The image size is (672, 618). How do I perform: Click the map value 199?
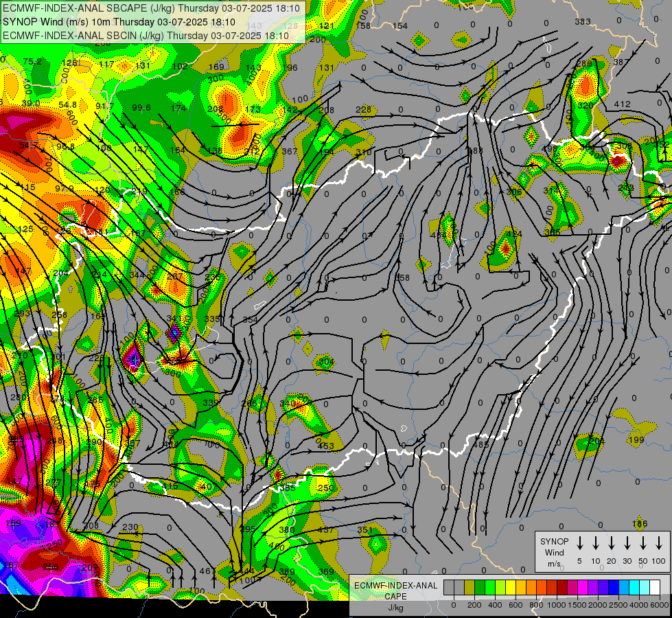coord(636,440)
